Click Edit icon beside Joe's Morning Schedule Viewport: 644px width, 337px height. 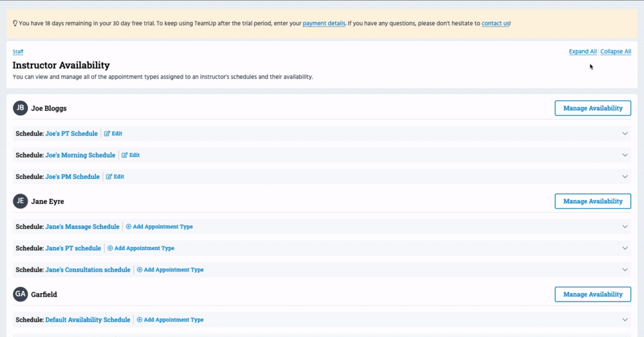(125, 155)
